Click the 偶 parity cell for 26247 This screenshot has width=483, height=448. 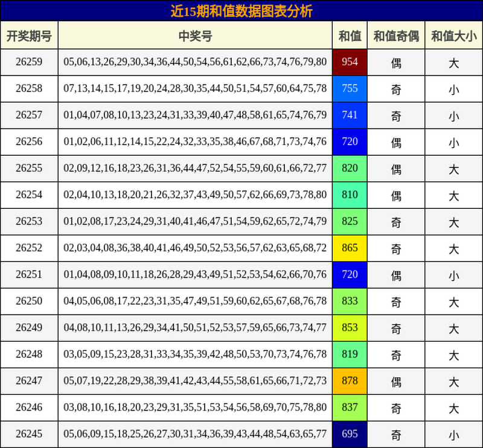pos(396,381)
